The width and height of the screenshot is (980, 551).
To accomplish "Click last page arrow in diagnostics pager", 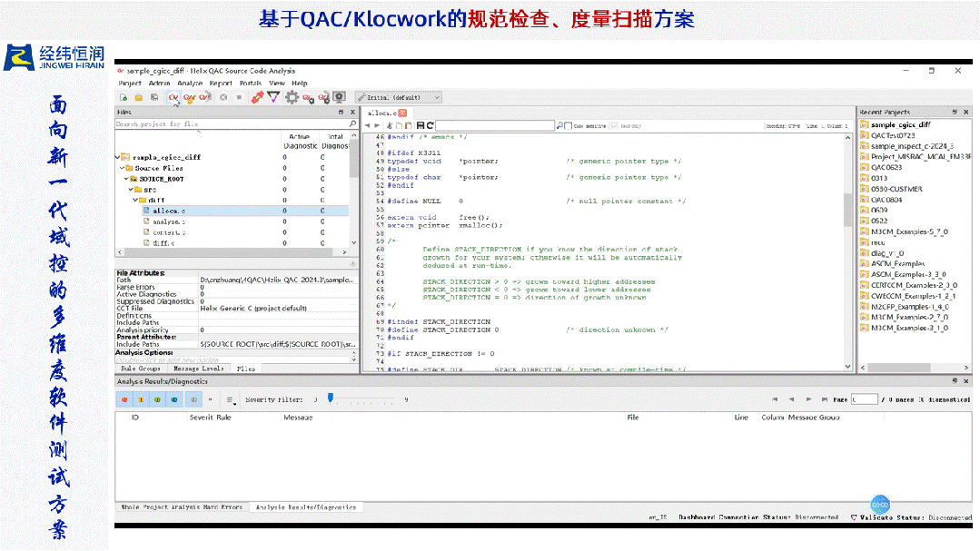I will point(825,399).
